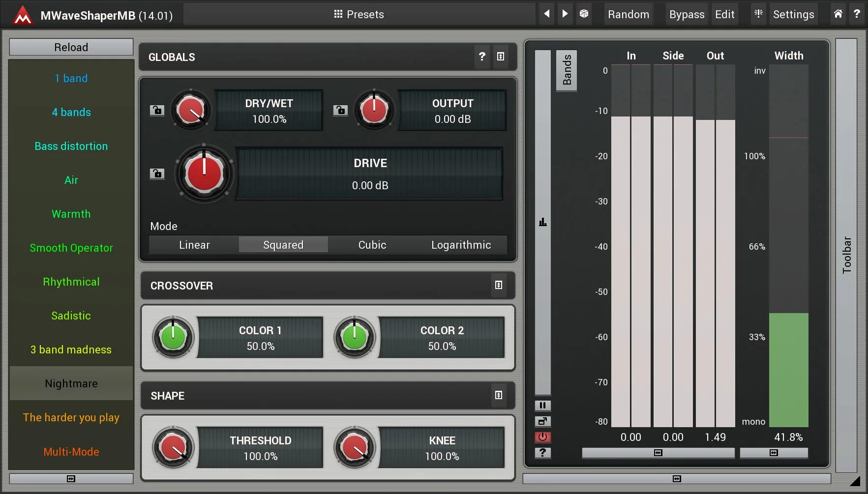Load the previous preset with left arrow
This screenshot has height=494, width=868.
point(546,14)
